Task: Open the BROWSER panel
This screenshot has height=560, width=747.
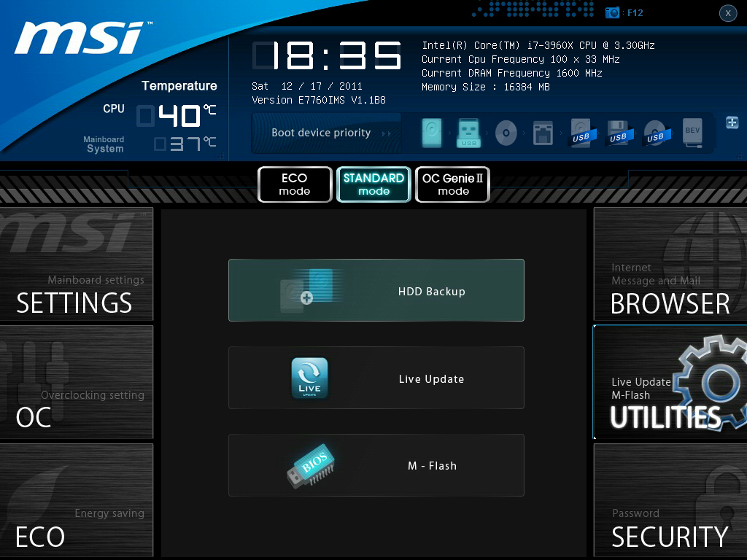Action: point(670,264)
